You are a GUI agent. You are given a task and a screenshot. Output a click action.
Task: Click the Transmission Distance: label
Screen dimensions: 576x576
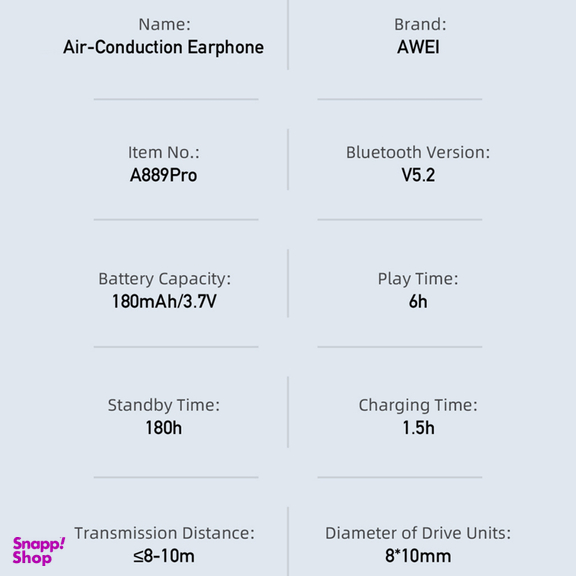pos(165,533)
